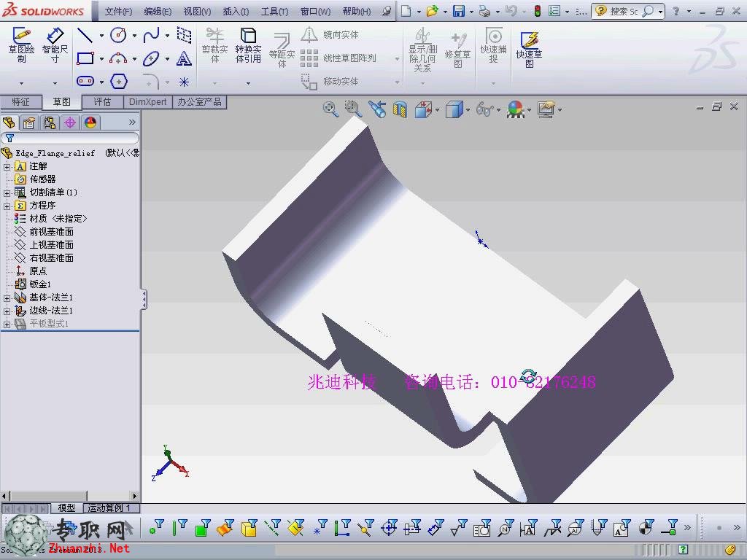Select the Point (asterisk) sketch tool
The width and height of the screenshot is (747, 560).
click(184, 82)
